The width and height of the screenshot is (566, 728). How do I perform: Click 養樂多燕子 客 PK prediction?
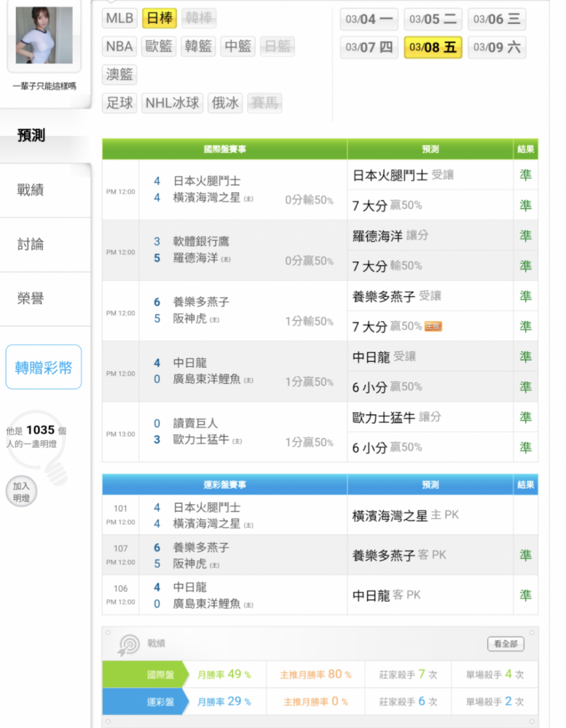(x=398, y=555)
